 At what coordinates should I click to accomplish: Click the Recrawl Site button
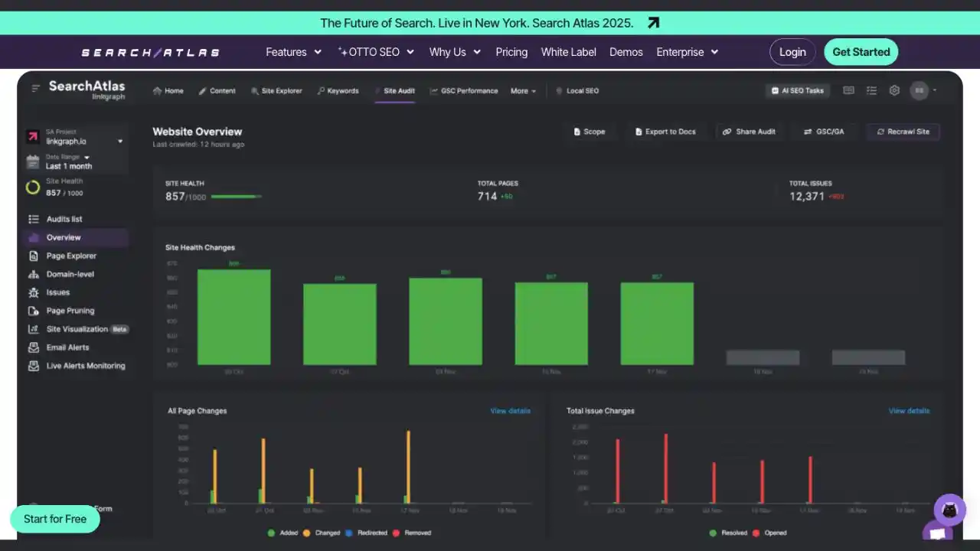[903, 132]
